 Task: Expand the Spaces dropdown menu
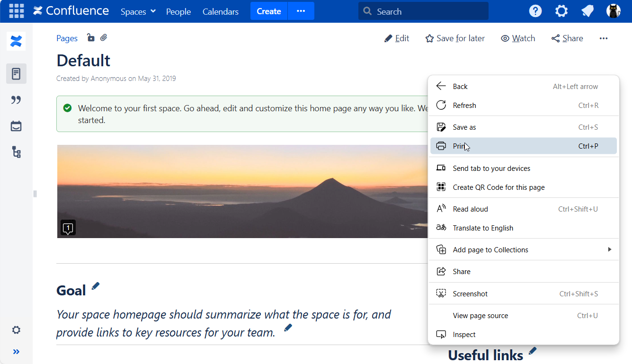tap(138, 11)
